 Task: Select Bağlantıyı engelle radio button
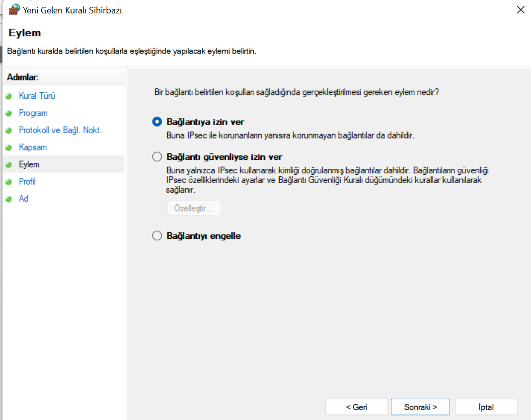pyautogui.click(x=157, y=236)
